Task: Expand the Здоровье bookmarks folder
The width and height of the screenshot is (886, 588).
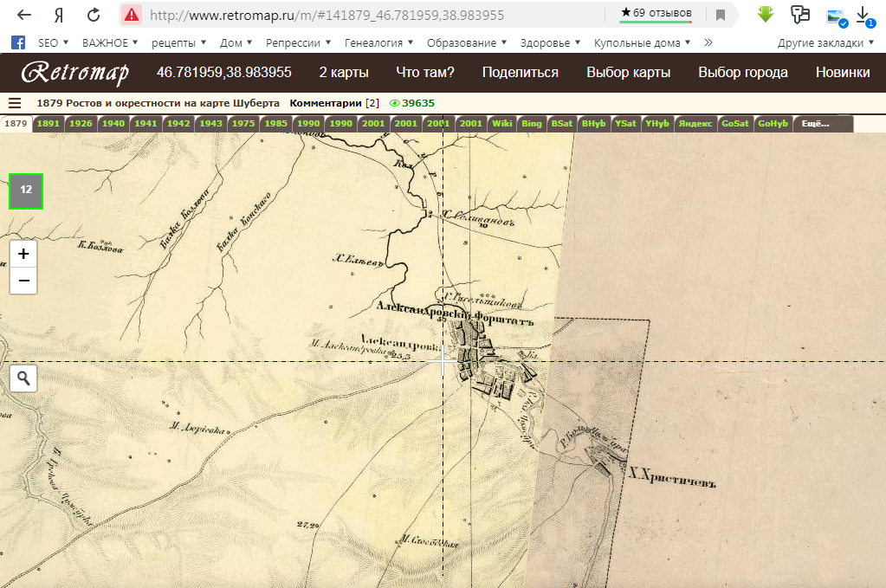Action: (550, 43)
